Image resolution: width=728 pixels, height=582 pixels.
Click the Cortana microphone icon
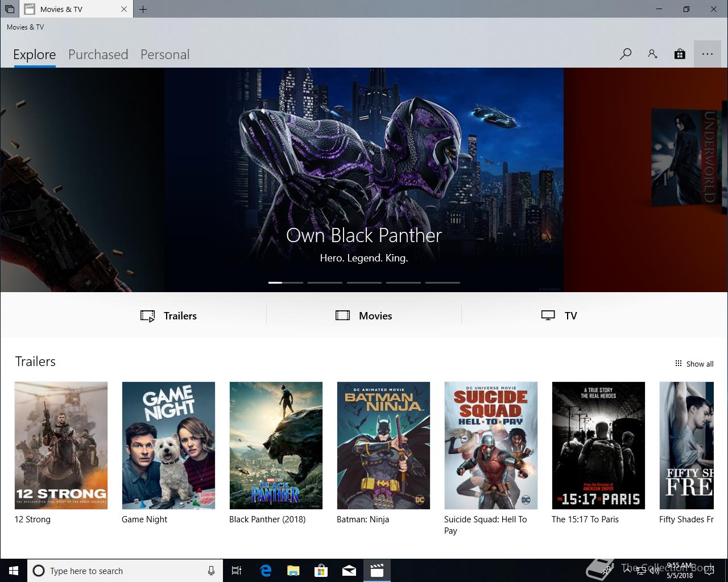pyautogui.click(x=211, y=571)
